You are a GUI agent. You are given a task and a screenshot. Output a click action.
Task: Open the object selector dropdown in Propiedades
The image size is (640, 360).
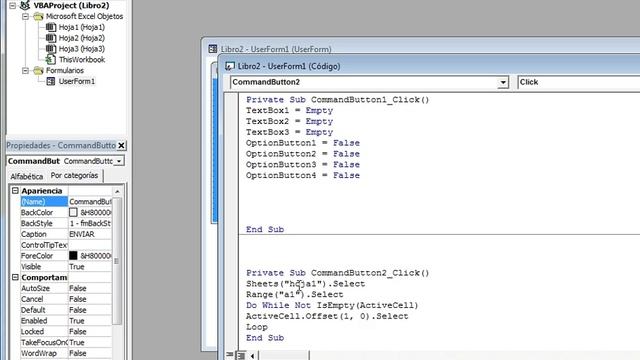[x=119, y=161]
